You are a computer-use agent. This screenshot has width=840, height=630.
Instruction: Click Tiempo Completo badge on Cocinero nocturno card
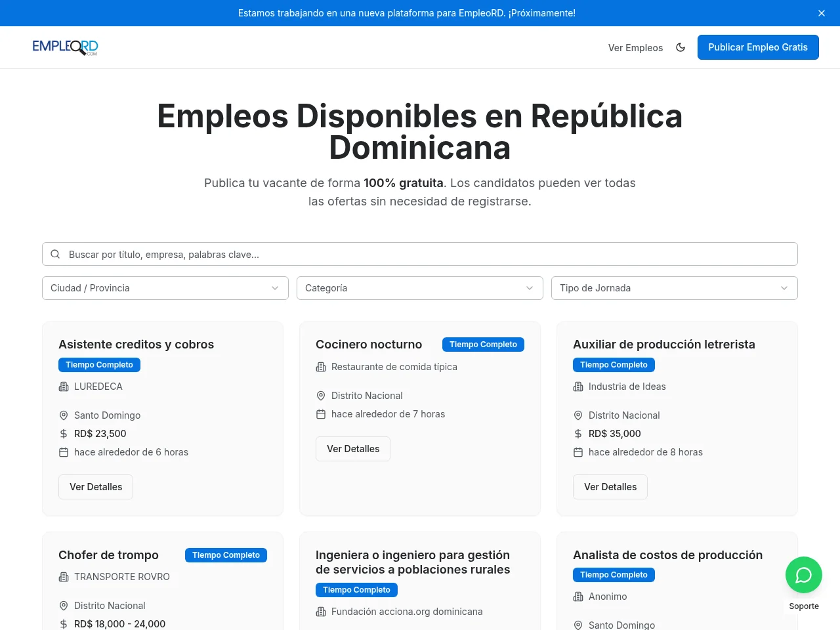(x=483, y=345)
